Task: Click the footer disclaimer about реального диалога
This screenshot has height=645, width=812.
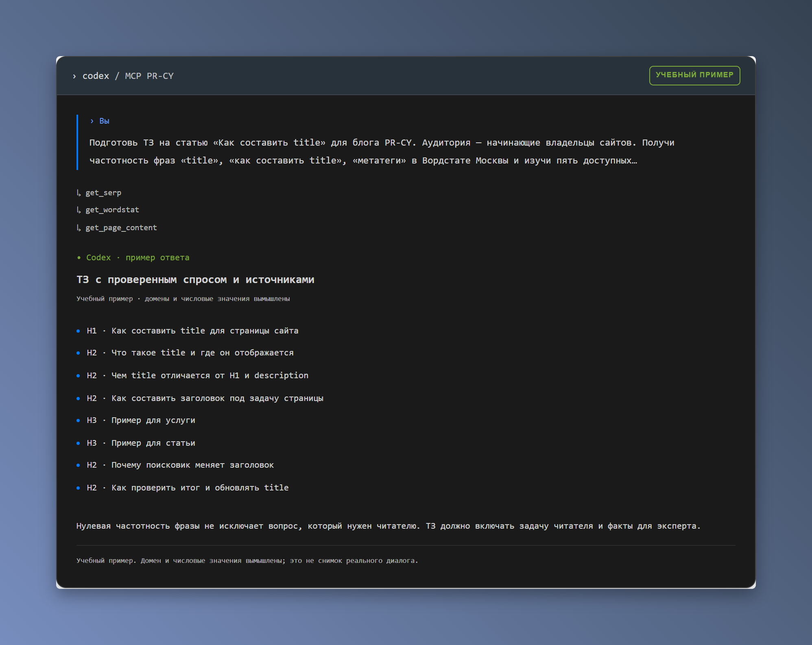Action: pyautogui.click(x=247, y=560)
